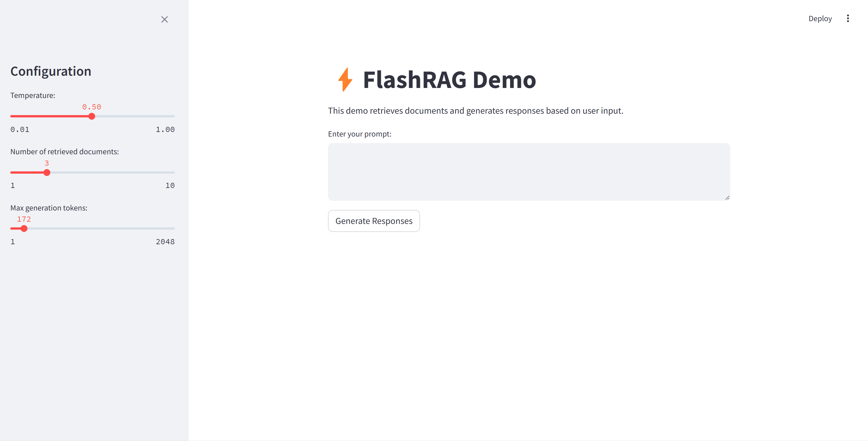The width and height of the screenshot is (868, 441).
Task: Click the Configuration sidebar heading
Action: [x=51, y=71]
